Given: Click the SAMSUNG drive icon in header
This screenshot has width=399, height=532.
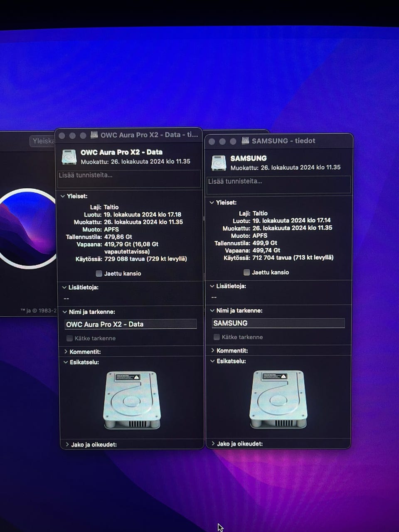Looking at the screenshot, I should [x=219, y=163].
